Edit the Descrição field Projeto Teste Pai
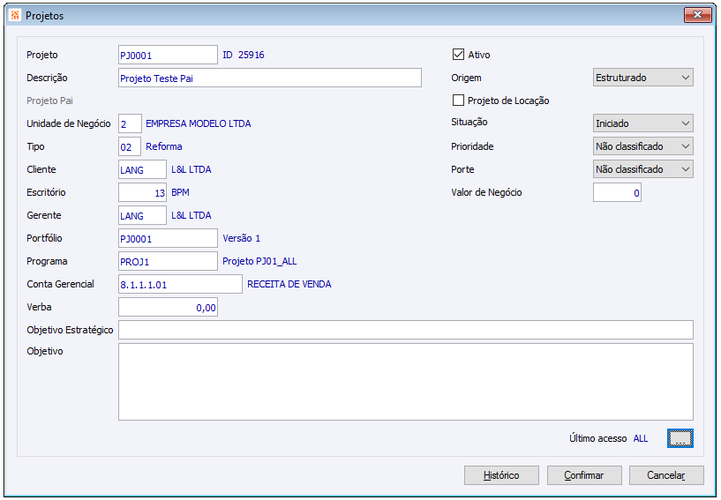 (269, 78)
